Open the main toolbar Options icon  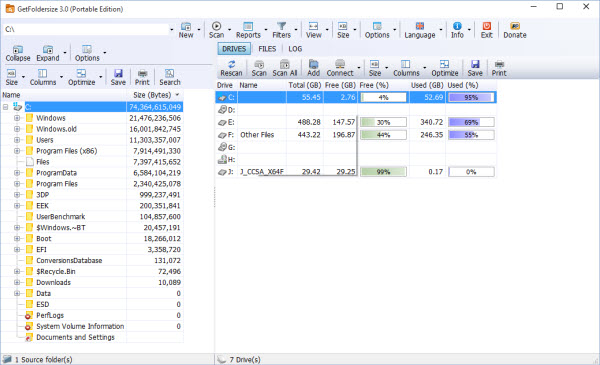377,26
